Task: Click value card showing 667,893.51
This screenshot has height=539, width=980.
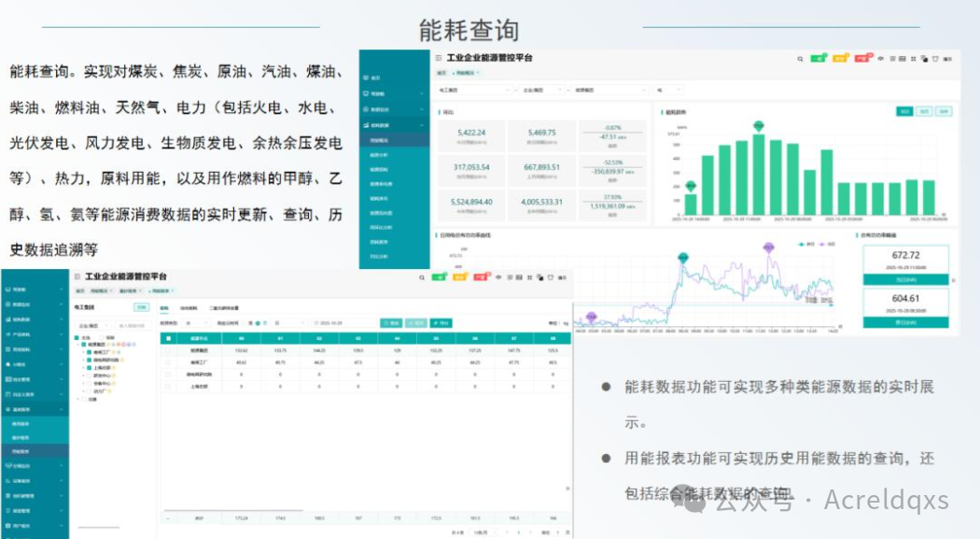Action: click(x=542, y=171)
